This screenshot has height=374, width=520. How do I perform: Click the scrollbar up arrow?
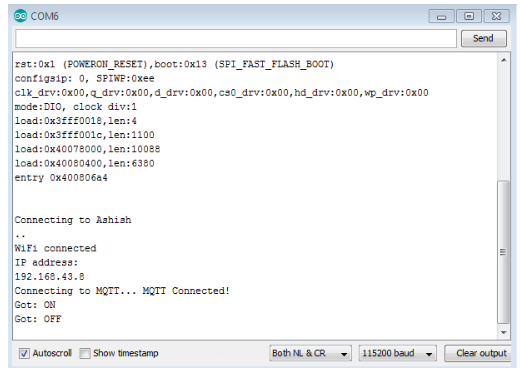point(504,60)
